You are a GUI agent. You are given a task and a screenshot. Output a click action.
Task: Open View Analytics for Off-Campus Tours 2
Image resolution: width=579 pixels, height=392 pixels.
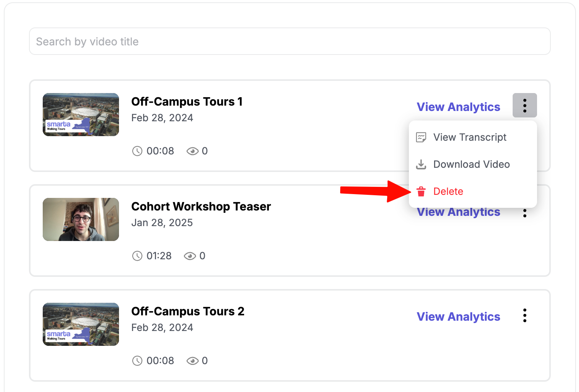[x=458, y=317]
